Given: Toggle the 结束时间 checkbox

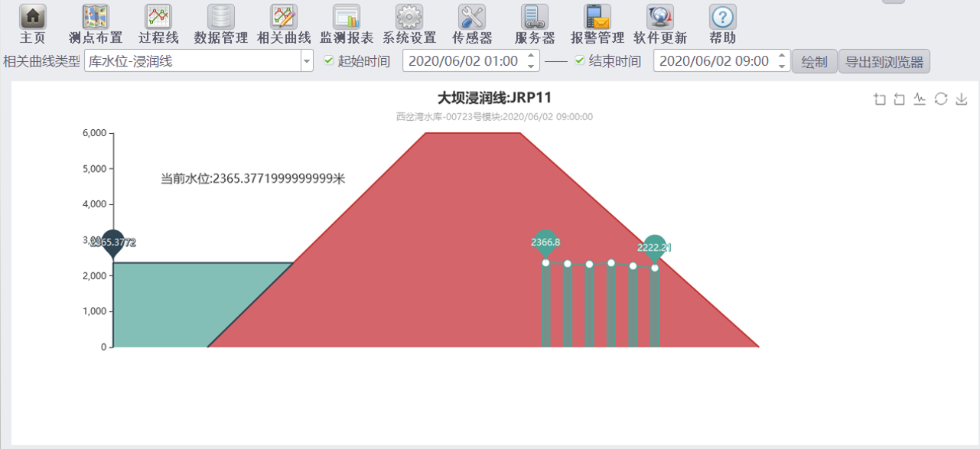Looking at the screenshot, I should click(579, 60).
